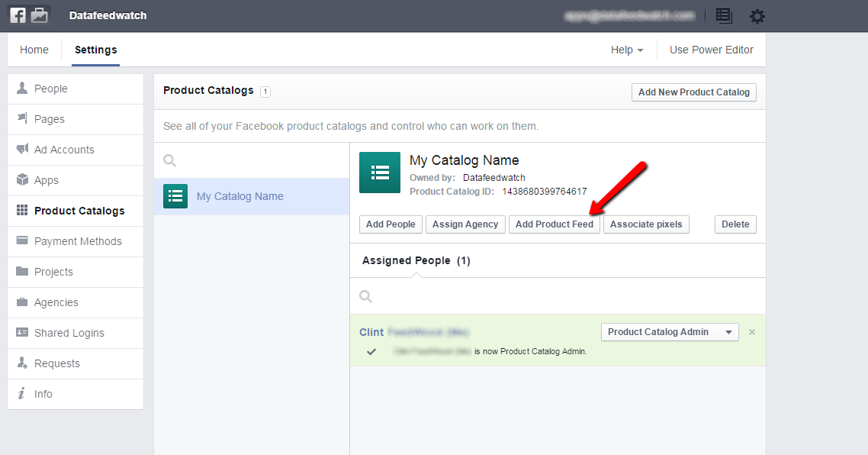The height and width of the screenshot is (455, 868).
Task: Switch to the Settings tab
Action: point(96,50)
